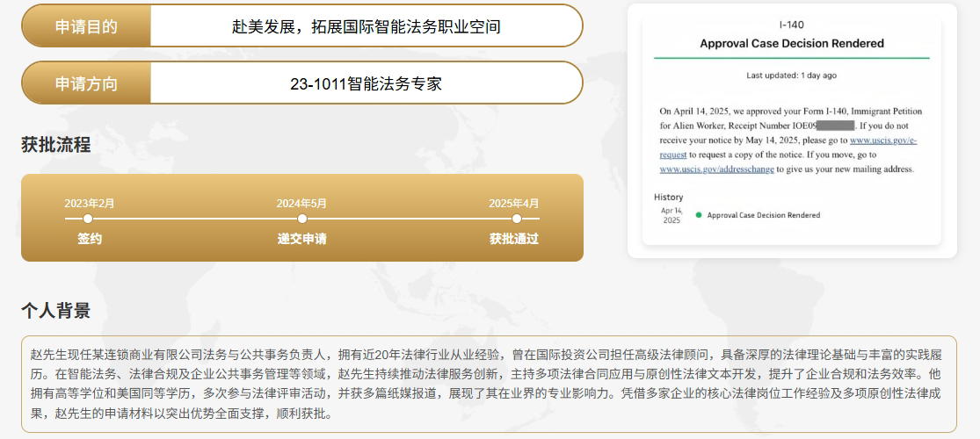The height and width of the screenshot is (439, 980).
Task: Click the 获批通过 timeline label
Action: [514, 239]
